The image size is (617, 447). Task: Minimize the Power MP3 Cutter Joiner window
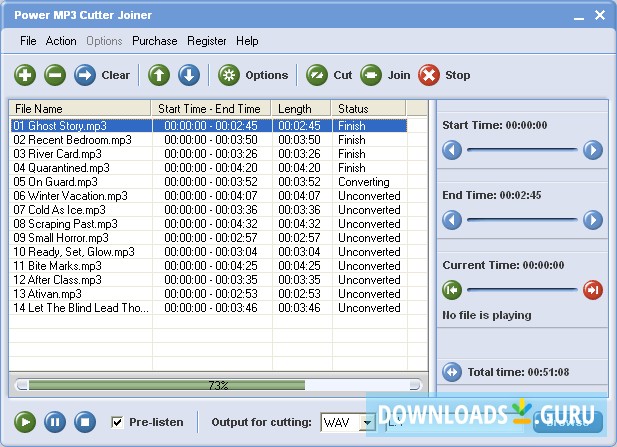(578, 16)
